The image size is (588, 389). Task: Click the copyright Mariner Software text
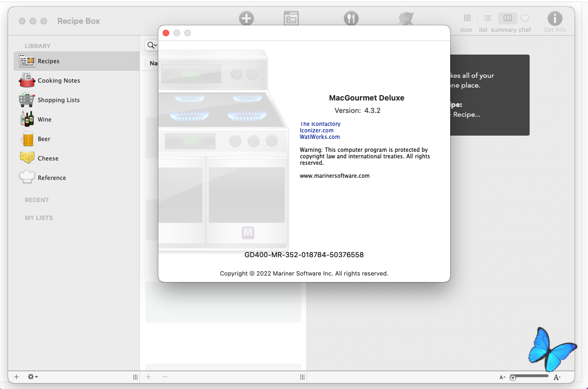coord(304,273)
